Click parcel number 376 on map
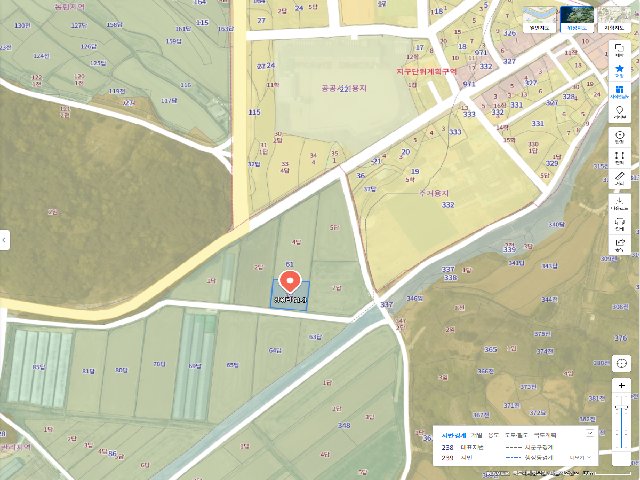Image resolution: width=640 pixels, height=480 pixels. 620,338
